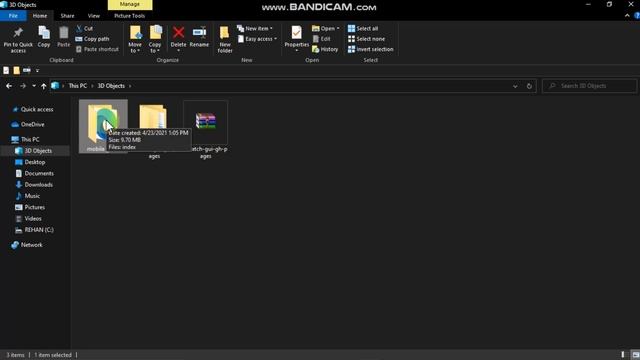Open Properties dropdown arrow
Image resolution: width=640 pixels, height=360 pixels.
pos(297,51)
